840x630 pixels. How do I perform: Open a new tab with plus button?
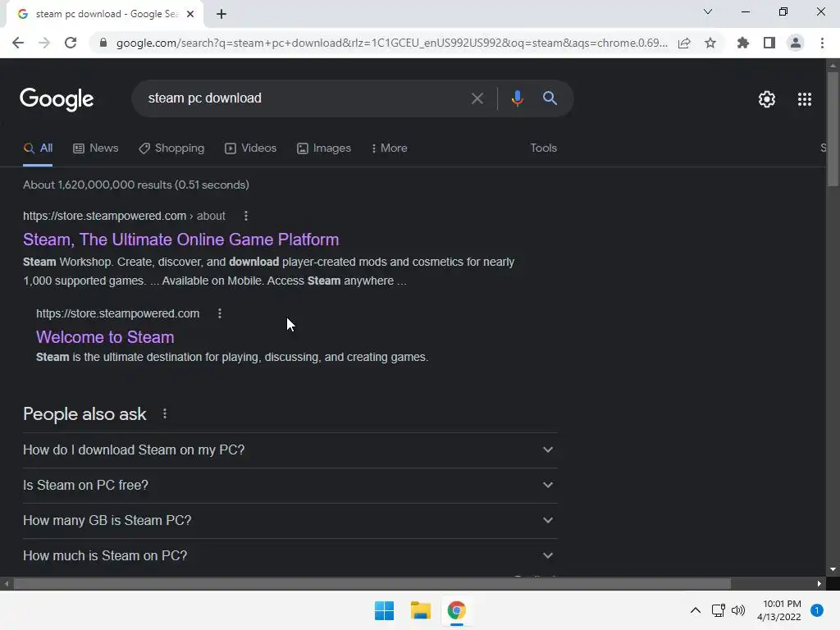click(221, 15)
